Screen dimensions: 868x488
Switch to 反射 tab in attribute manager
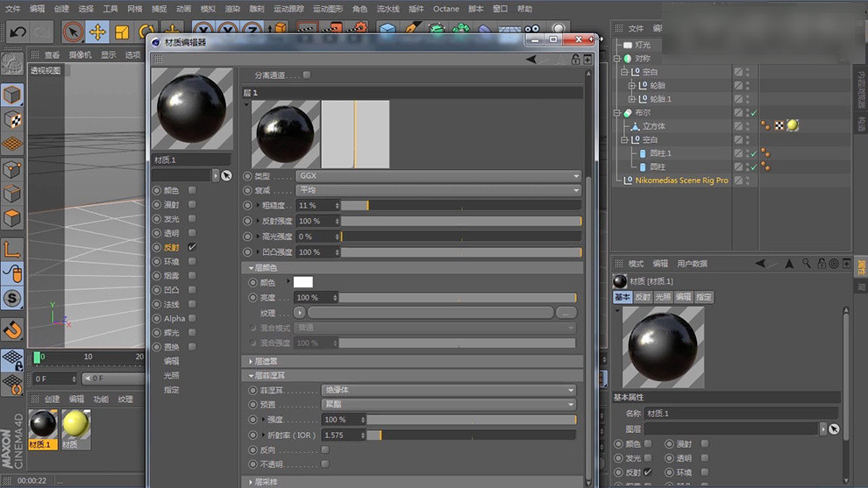643,297
